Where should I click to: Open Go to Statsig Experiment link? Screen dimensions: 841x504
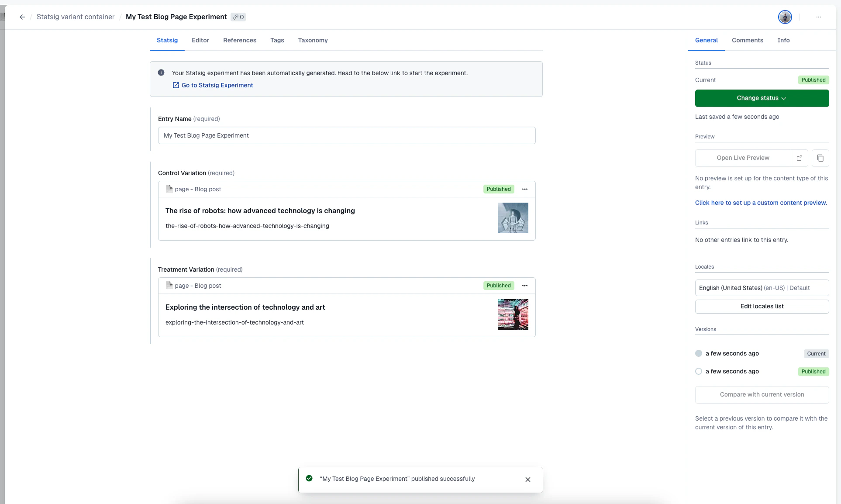click(217, 85)
